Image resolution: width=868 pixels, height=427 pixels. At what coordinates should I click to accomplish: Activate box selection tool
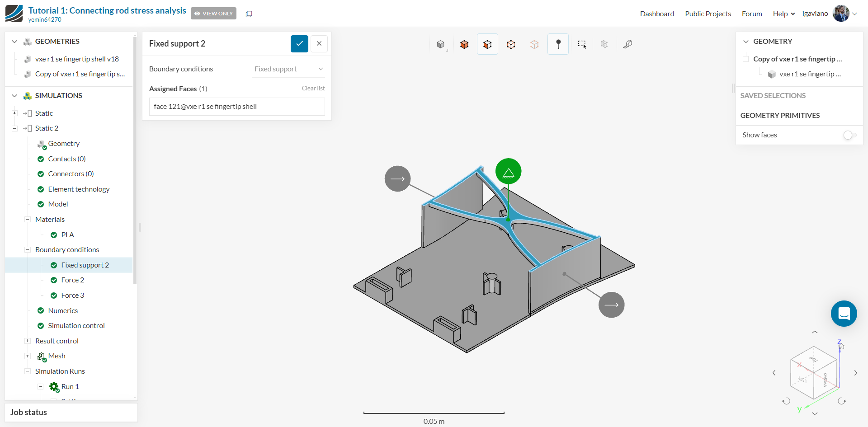point(582,44)
